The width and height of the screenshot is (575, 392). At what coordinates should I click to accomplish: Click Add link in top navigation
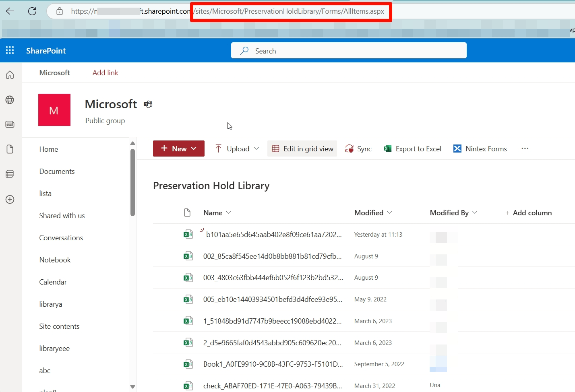(x=105, y=73)
